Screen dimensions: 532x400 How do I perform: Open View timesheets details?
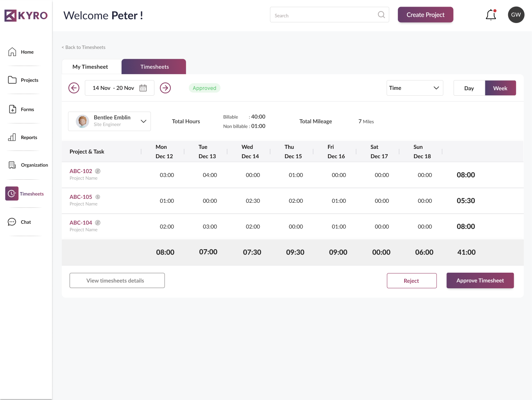[x=117, y=280]
